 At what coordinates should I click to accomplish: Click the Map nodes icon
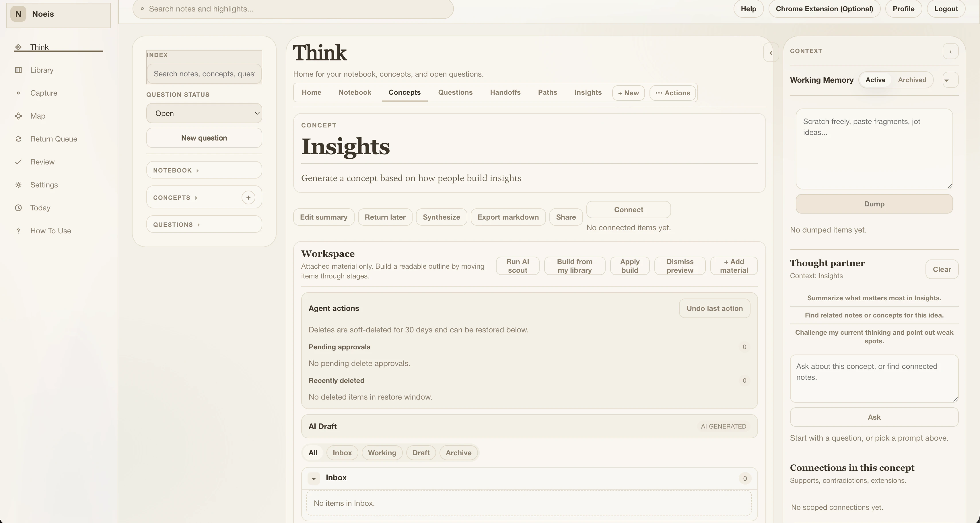click(18, 116)
